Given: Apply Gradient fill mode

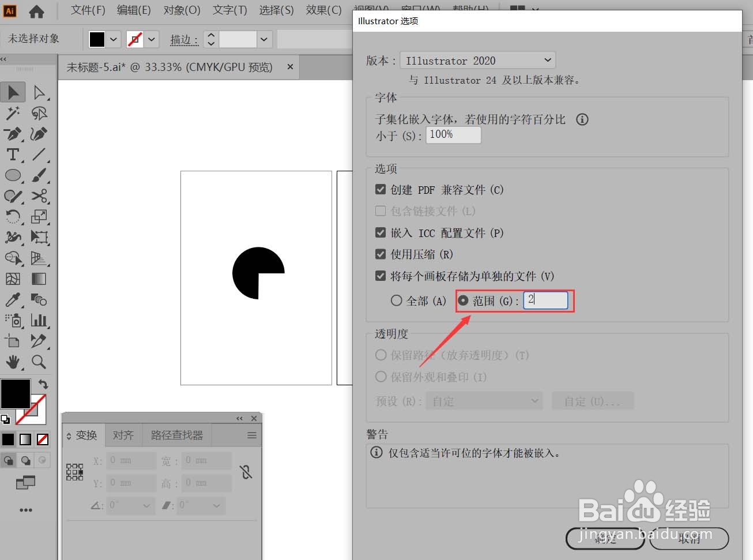Looking at the screenshot, I should (25, 439).
